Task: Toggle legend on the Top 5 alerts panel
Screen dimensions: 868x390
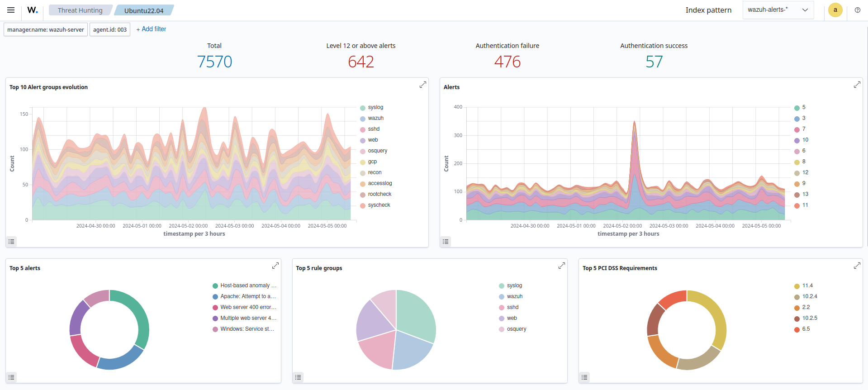Action: coord(11,377)
